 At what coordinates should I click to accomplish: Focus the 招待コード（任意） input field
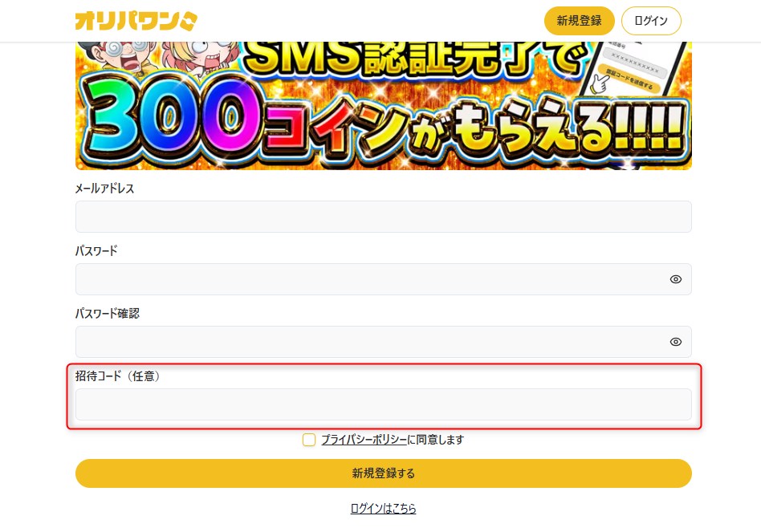[384, 404]
